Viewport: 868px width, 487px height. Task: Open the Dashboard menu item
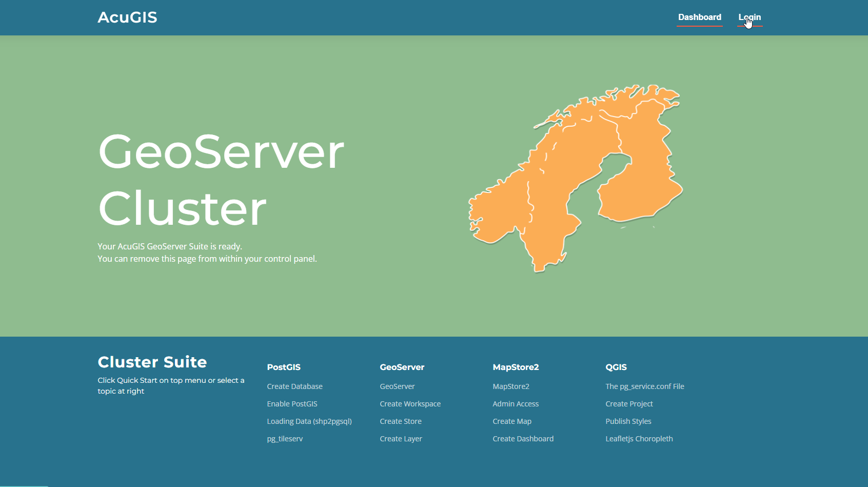pos(699,17)
